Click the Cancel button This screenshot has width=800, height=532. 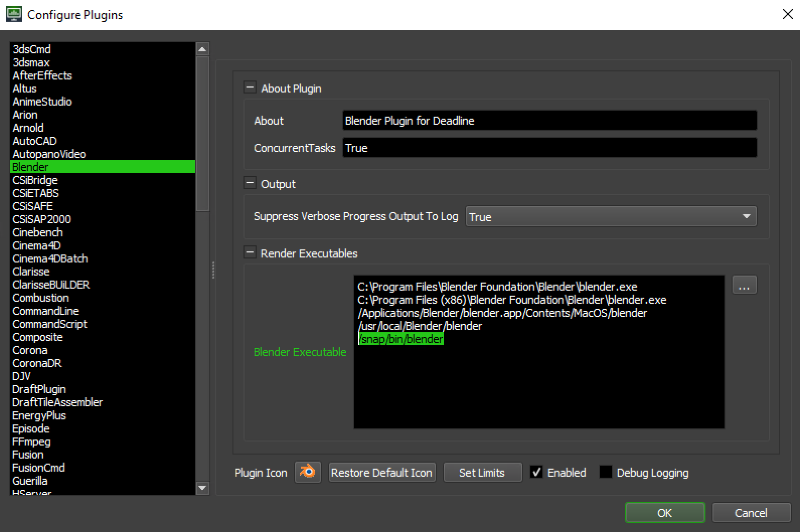tap(751, 512)
